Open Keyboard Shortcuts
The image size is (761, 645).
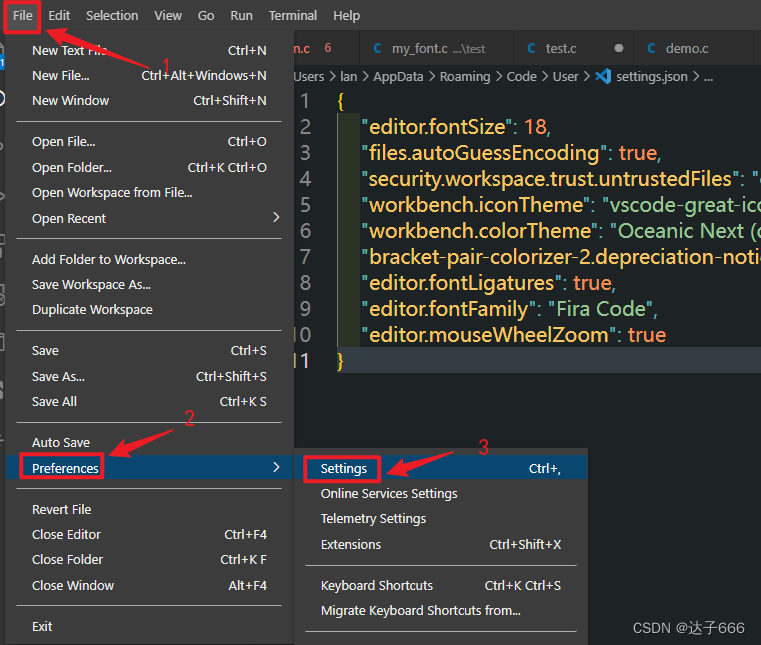pos(441,585)
